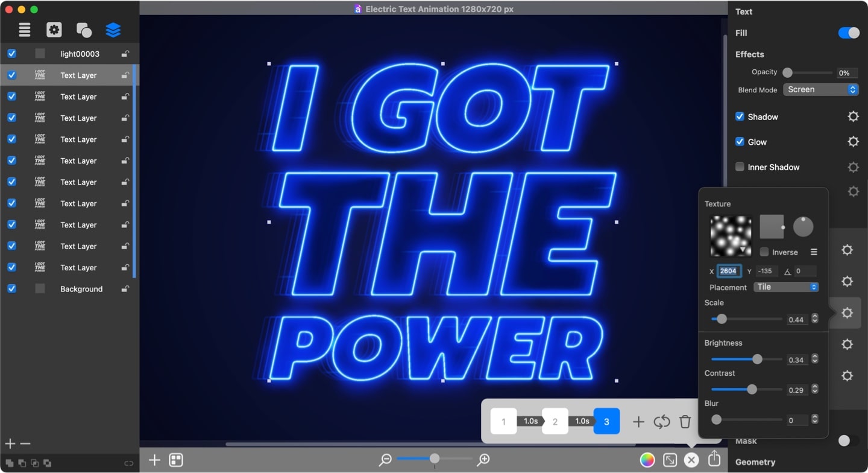The width and height of the screenshot is (868, 473).
Task: Click the link icon below the layers list
Action: 128,463
